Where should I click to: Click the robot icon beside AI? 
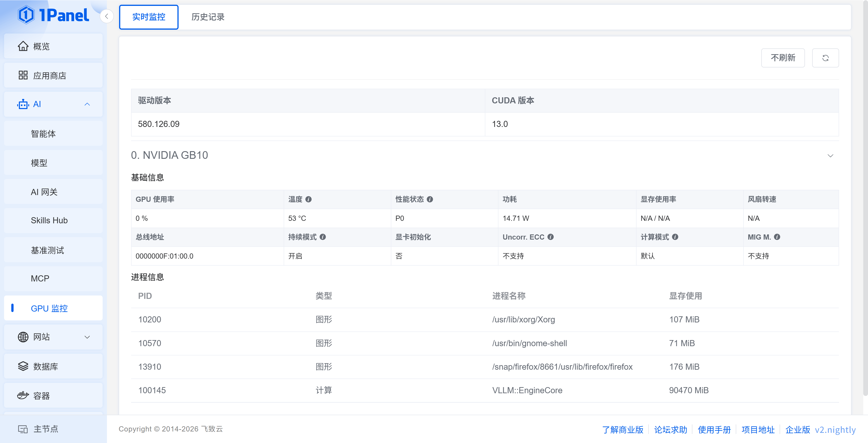coord(23,104)
